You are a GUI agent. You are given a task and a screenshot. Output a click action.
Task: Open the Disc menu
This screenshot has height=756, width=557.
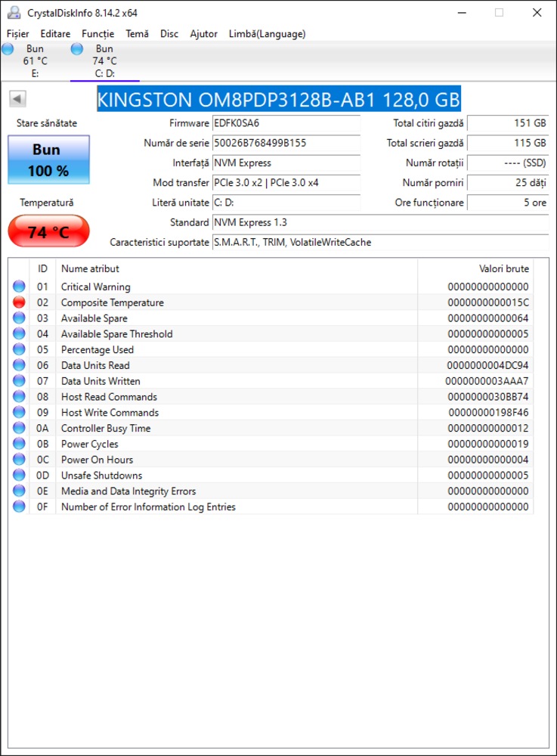pos(169,34)
